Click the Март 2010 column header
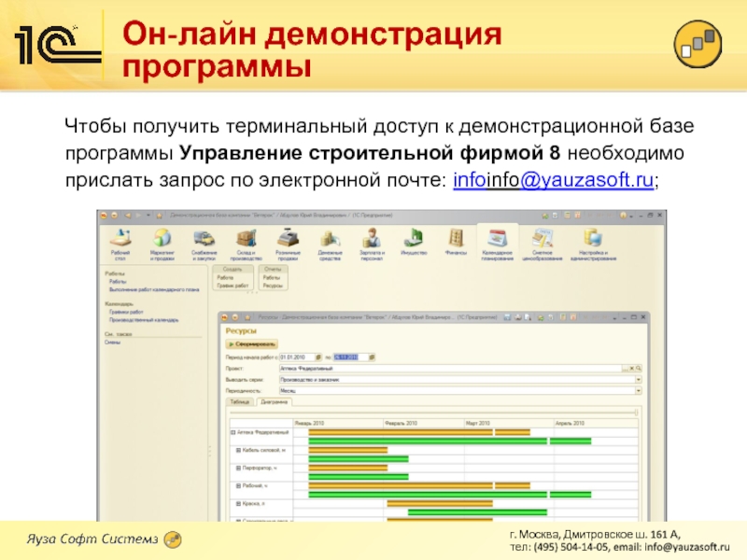The image size is (747, 560). [509, 423]
